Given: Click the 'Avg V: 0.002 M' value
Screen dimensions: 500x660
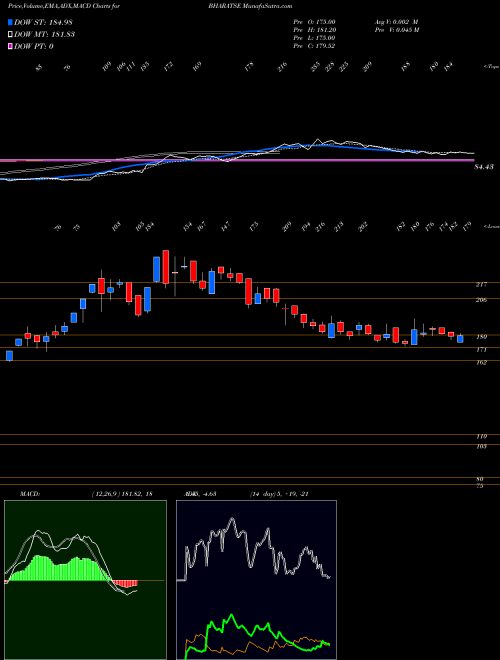Looking at the screenshot, I should (396, 22).
